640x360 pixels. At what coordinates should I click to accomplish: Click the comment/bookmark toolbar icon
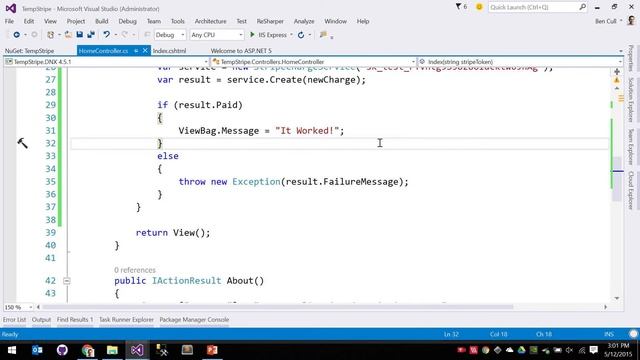click(x=323, y=35)
